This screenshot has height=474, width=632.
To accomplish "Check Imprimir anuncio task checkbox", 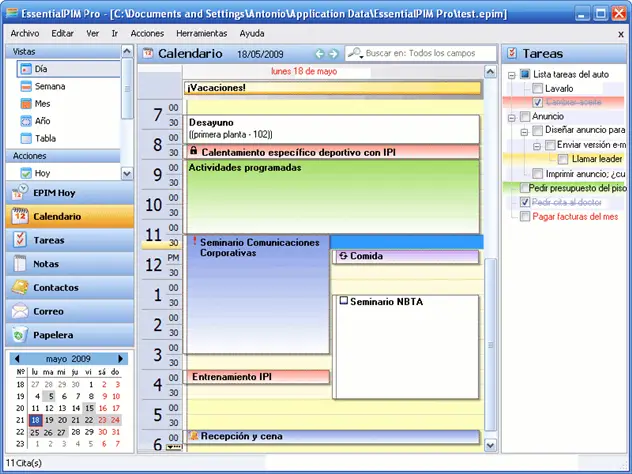I will click(537, 174).
